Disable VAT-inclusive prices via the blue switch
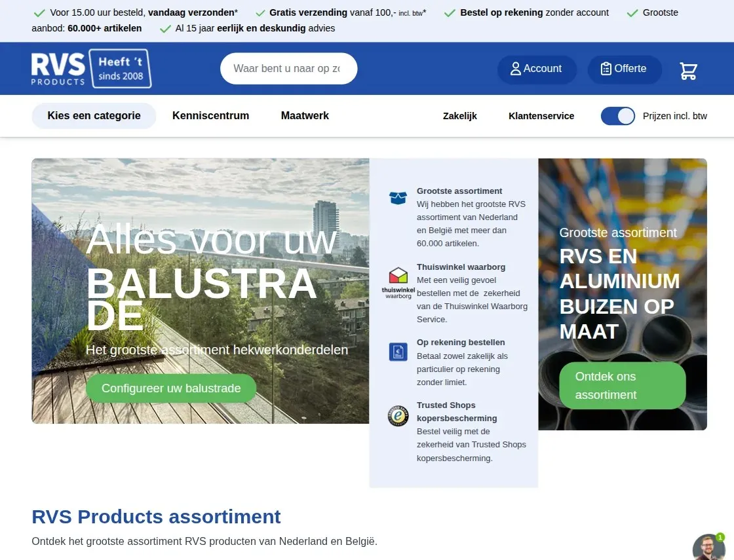This screenshot has height=560, width=734. 617,116
